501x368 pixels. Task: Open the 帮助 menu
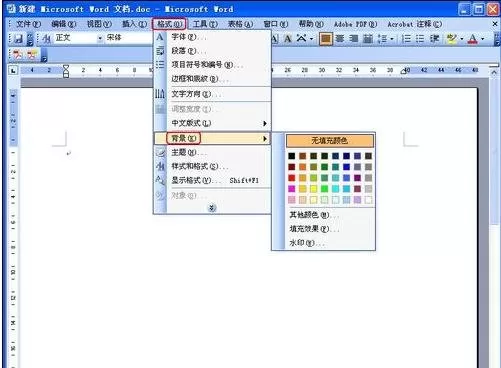pos(311,24)
